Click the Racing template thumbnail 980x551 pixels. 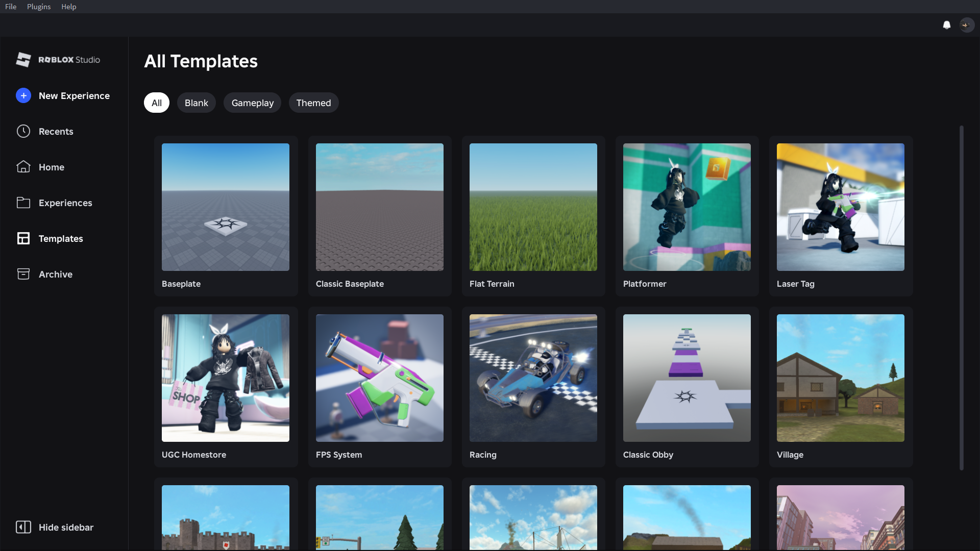[533, 378]
